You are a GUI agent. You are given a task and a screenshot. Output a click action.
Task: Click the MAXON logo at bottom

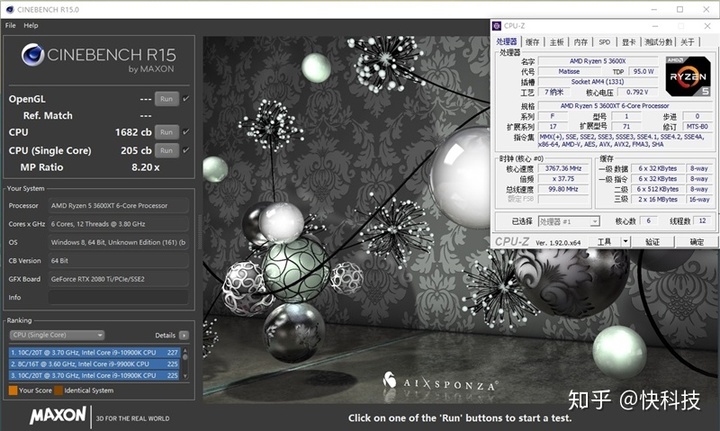(x=58, y=415)
